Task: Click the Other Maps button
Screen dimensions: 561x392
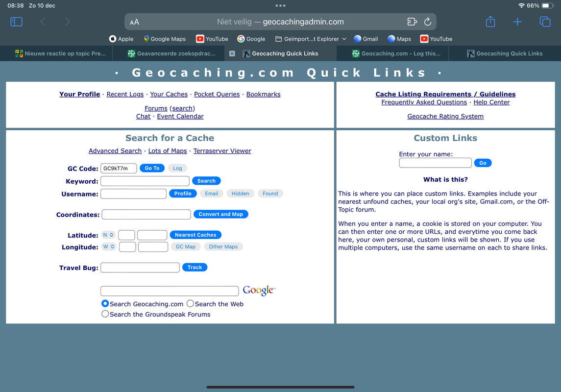Action: 223,247
